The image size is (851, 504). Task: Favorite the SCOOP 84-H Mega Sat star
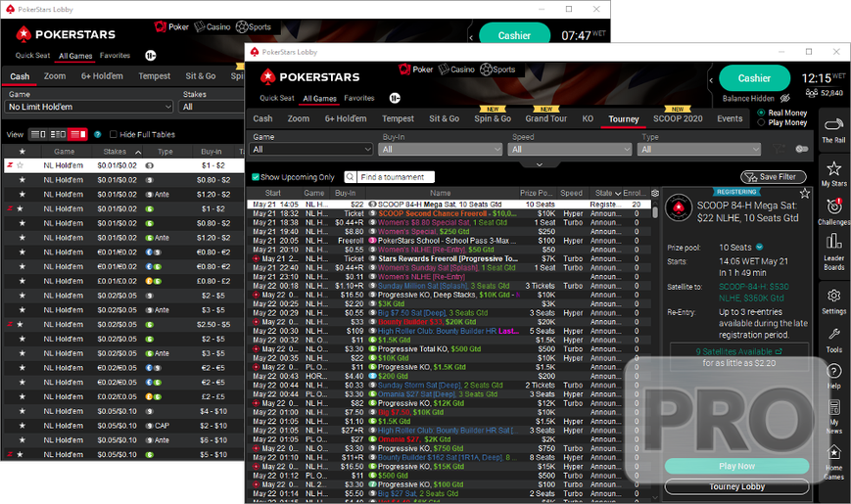coord(805,193)
